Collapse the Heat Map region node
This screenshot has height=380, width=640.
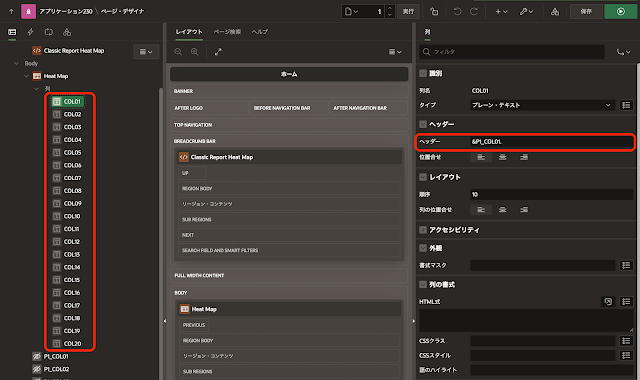click(x=27, y=76)
